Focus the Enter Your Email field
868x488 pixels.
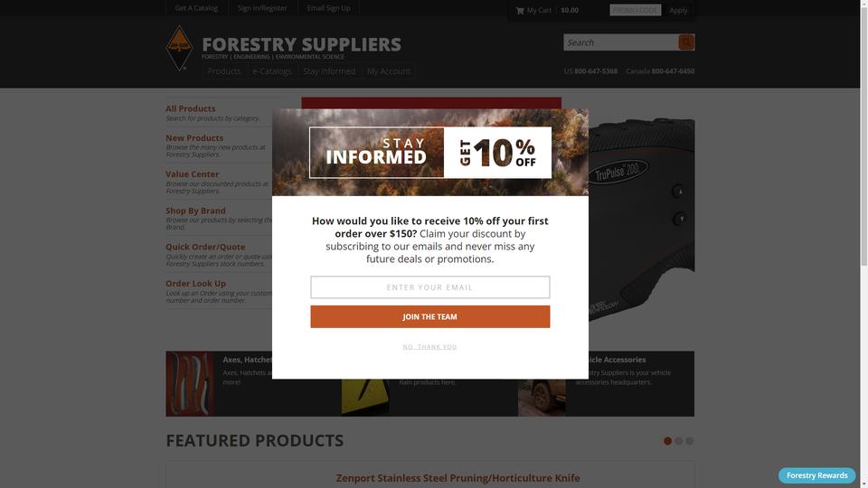tap(430, 287)
